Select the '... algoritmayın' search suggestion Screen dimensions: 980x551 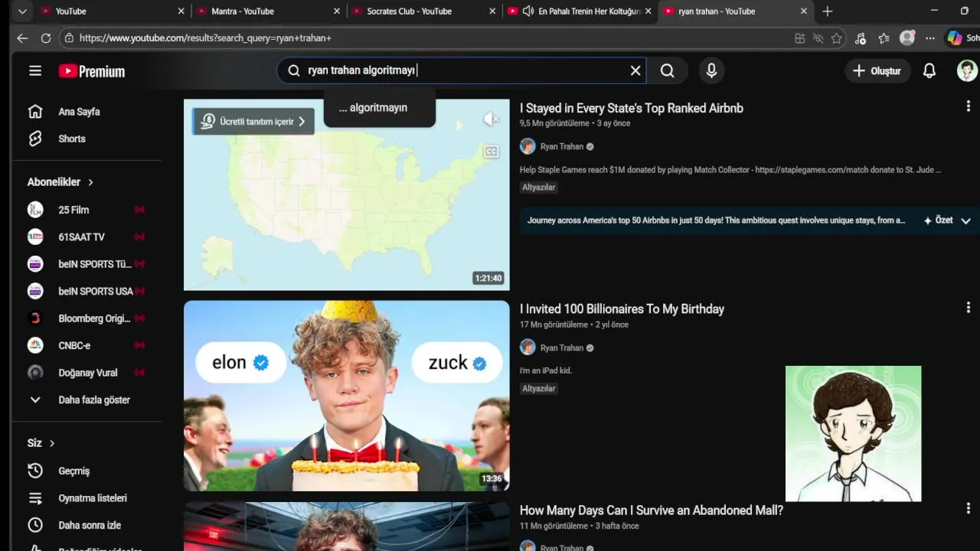tap(380, 108)
